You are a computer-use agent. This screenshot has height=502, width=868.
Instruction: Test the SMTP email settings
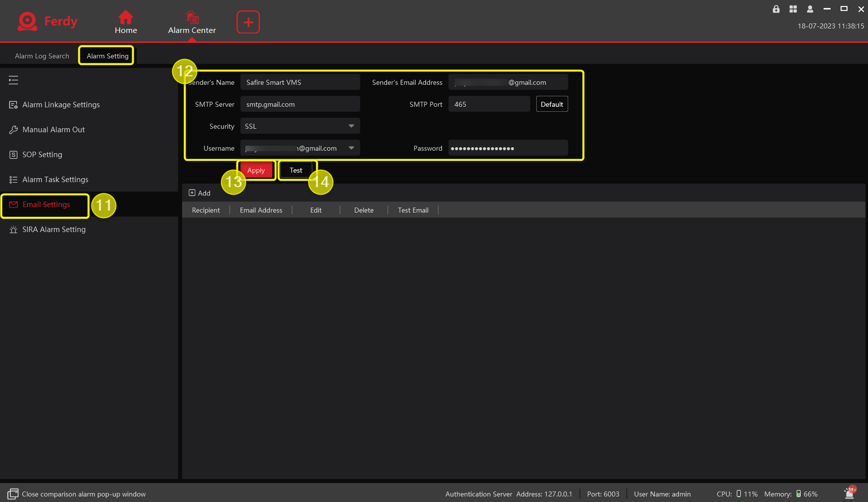(296, 170)
